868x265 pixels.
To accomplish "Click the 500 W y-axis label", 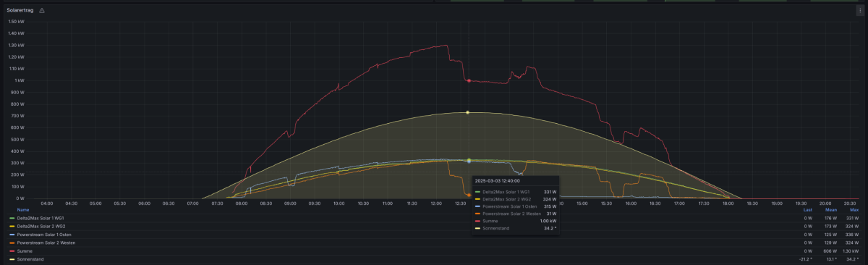I will click(19, 139).
